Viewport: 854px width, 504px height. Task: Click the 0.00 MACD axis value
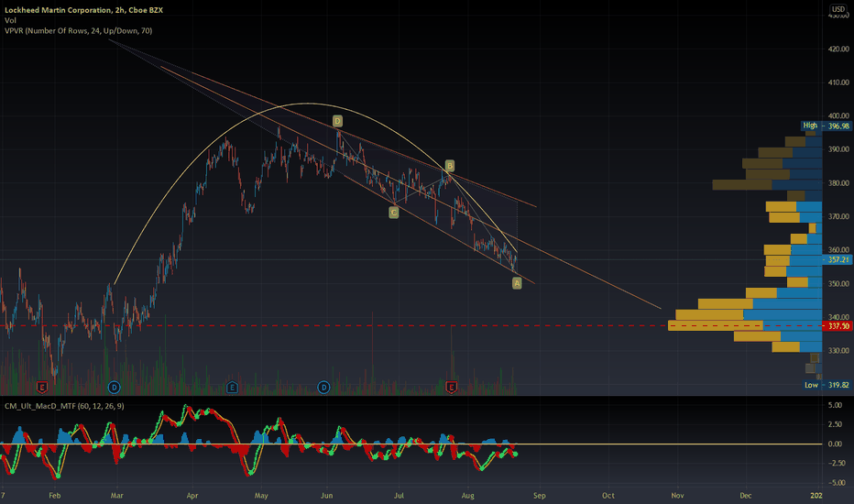coord(835,444)
